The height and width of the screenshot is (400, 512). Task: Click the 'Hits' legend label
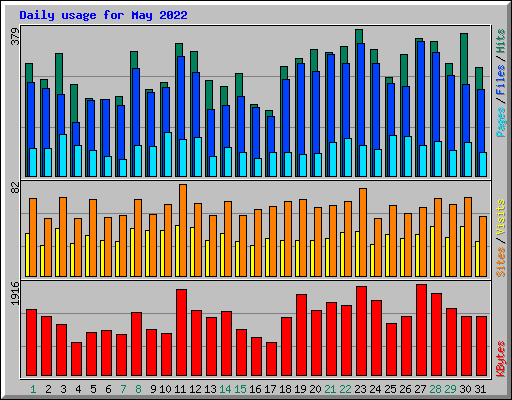(500, 41)
